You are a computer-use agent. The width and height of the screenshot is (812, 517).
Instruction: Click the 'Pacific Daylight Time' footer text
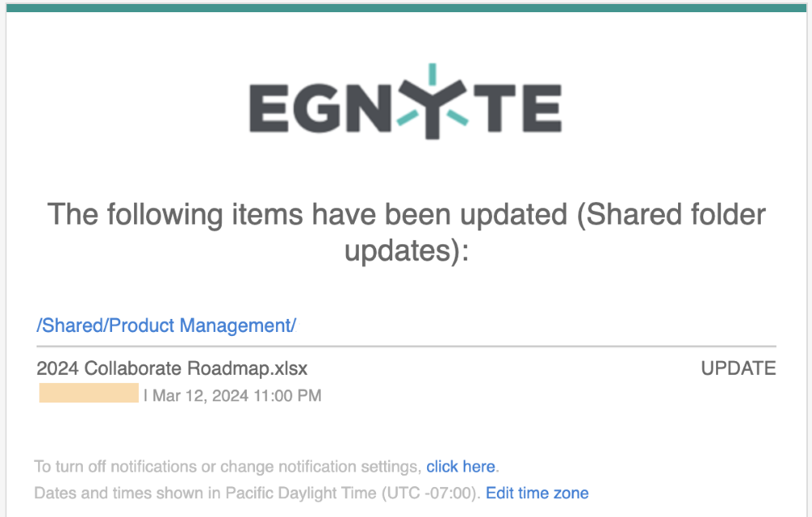point(301,493)
